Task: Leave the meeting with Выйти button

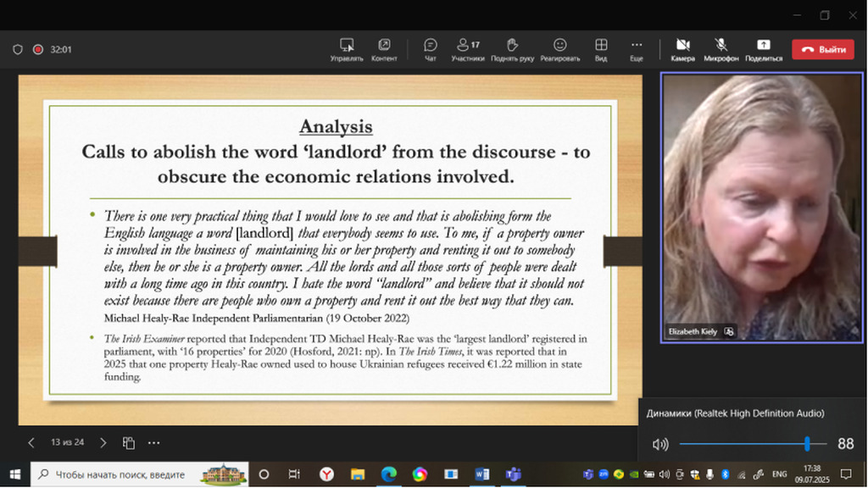Action: pyautogui.click(x=822, y=49)
